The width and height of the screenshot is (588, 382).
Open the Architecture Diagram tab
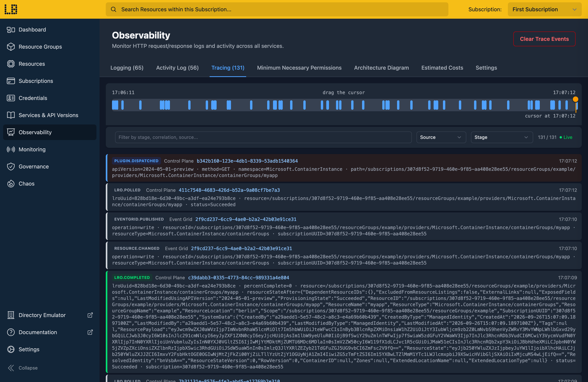click(381, 68)
